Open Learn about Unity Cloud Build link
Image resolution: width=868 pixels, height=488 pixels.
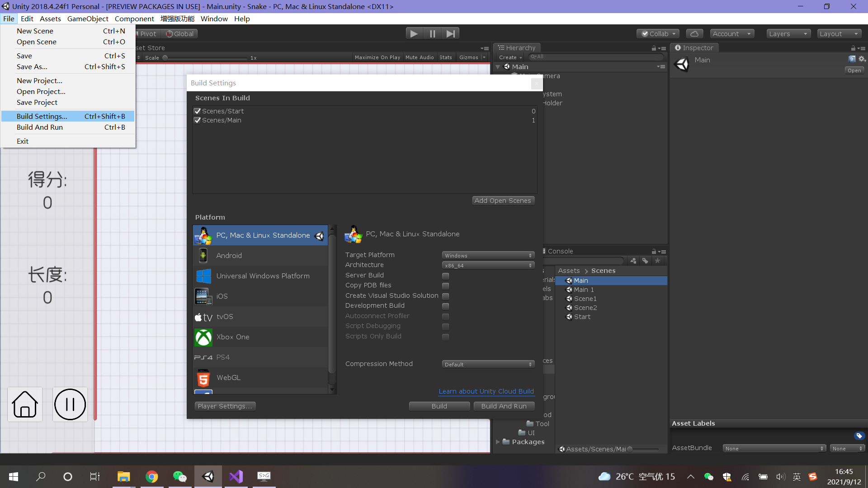pyautogui.click(x=486, y=391)
